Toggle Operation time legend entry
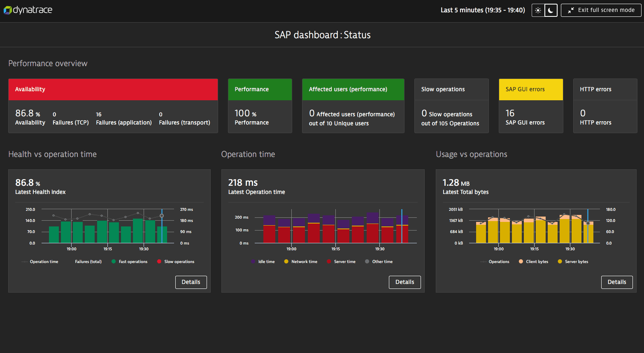This screenshot has height=353, width=644. click(40, 262)
